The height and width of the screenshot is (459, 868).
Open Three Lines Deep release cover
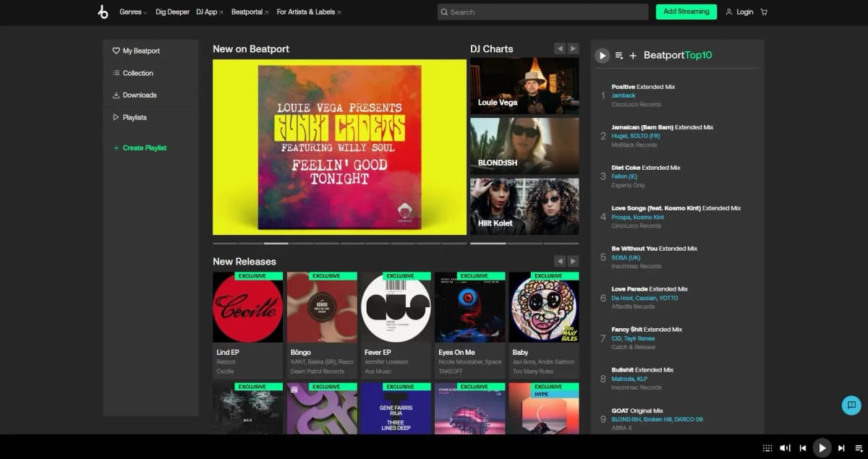point(396,408)
